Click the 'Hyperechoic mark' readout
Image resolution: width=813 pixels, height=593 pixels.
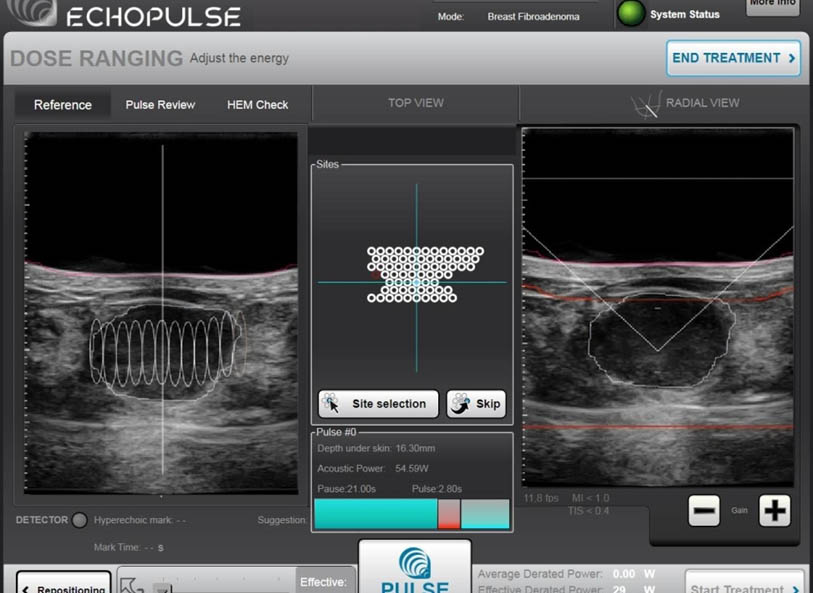click(139, 520)
